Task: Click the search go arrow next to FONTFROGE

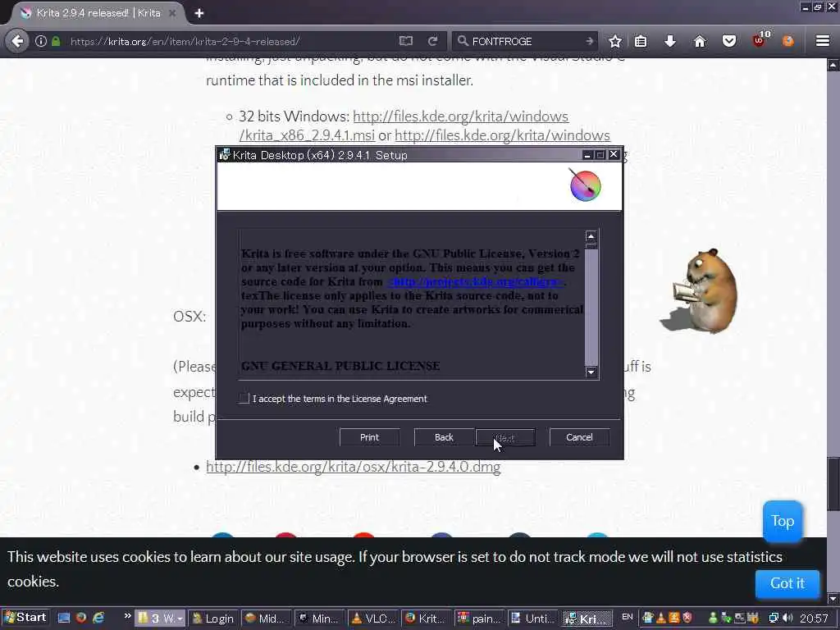Action: pos(589,41)
